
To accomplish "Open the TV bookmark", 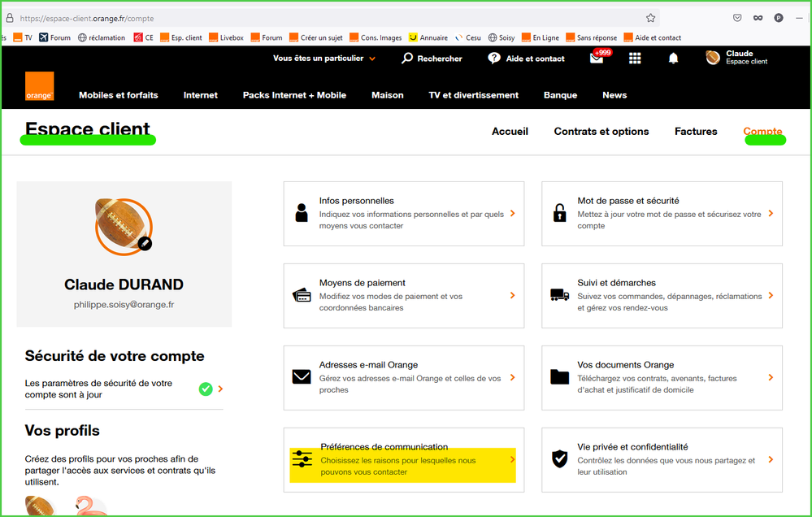I will point(24,37).
